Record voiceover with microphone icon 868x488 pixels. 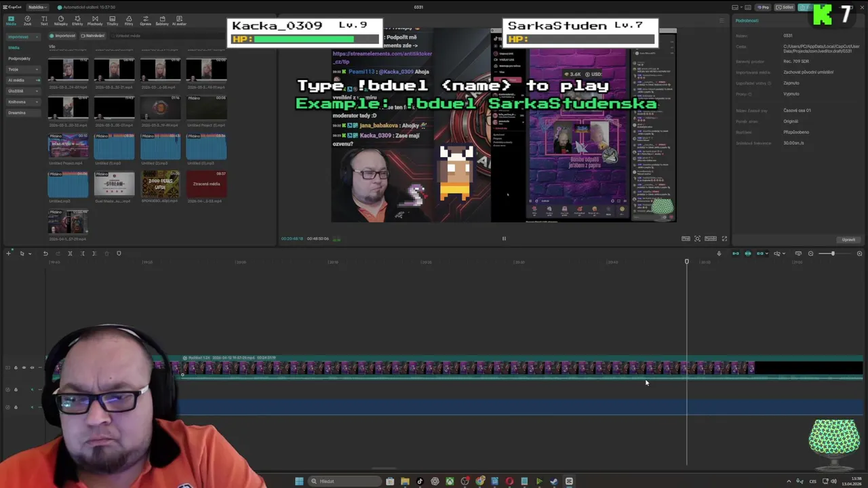pyautogui.click(x=719, y=253)
